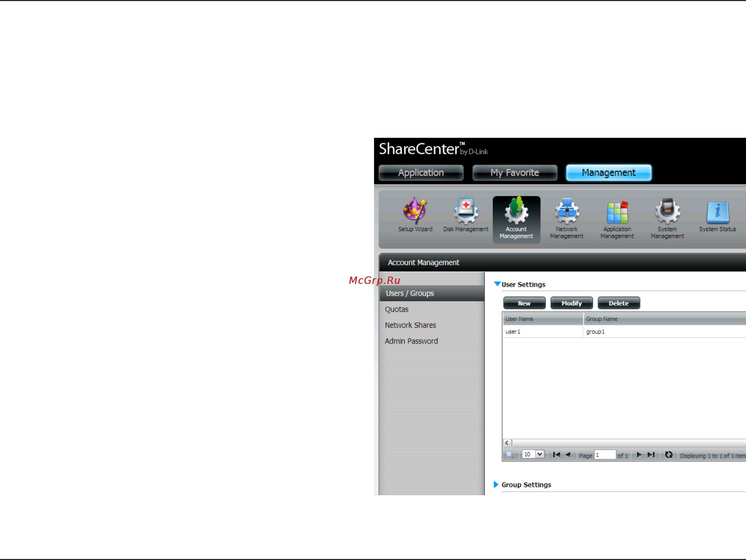Click the ShareCenter by D-Link logo
The width and height of the screenshot is (746, 560).
pyautogui.click(x=433, y=149)
